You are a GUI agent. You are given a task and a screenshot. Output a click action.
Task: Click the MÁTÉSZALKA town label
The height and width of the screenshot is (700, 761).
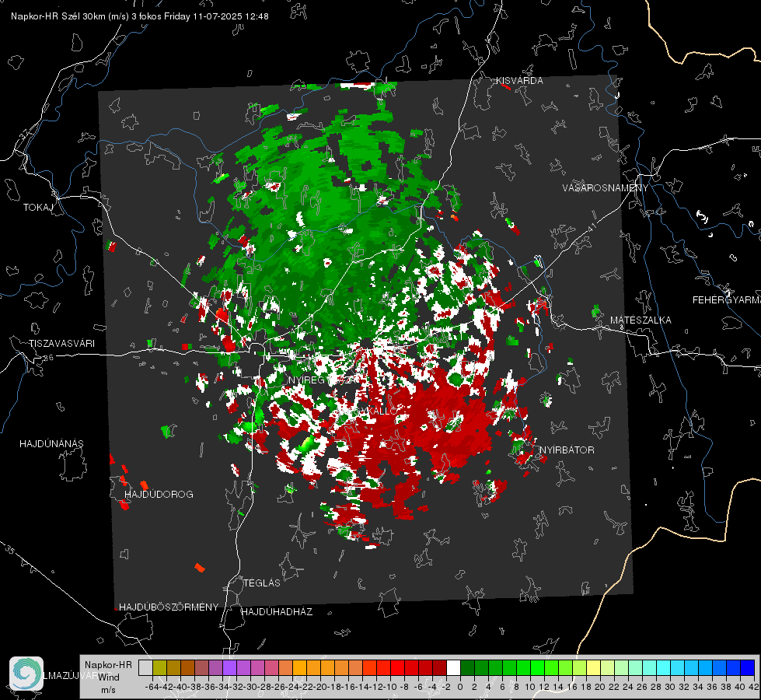click(x=641, y=320)
